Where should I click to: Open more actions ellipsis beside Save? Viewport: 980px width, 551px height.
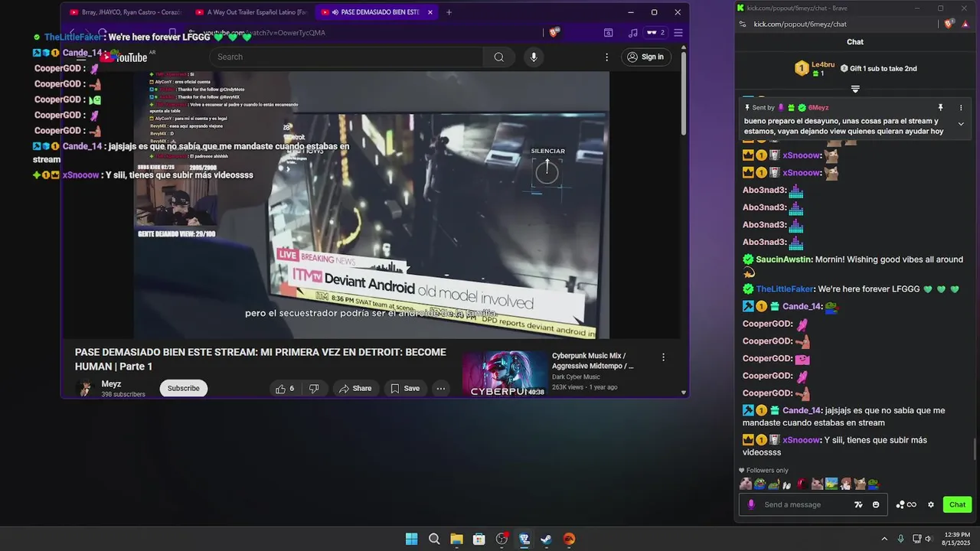(440, 389)
